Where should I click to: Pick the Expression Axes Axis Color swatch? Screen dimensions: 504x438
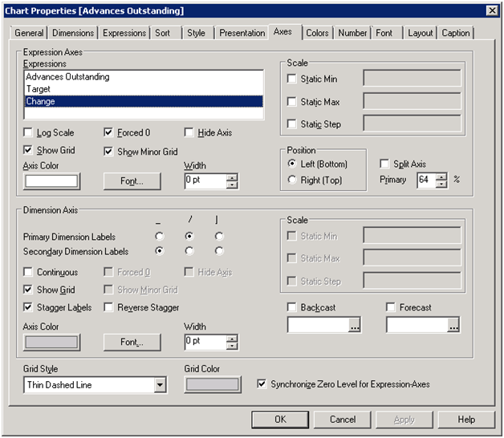tap(51, 181)
